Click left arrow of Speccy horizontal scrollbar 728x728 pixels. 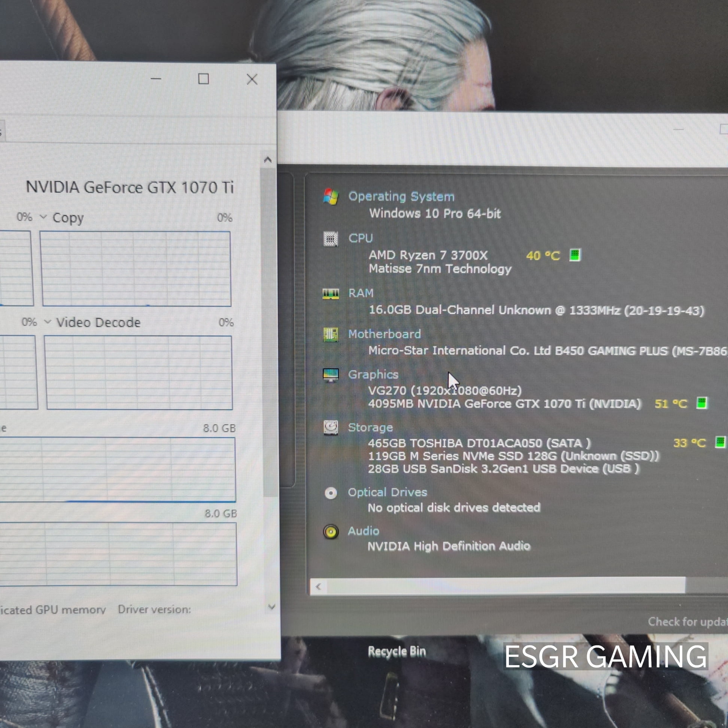[x=318, y=586]
